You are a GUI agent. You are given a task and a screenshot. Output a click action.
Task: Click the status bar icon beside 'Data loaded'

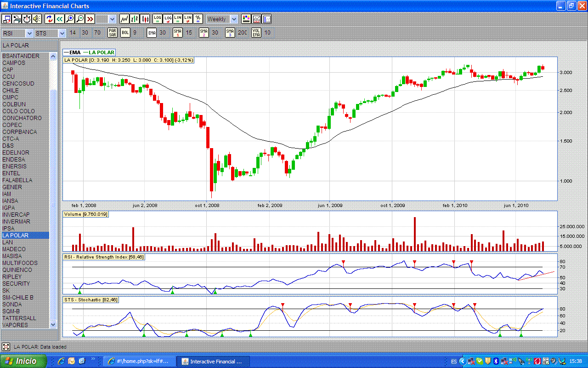[6, 346]
